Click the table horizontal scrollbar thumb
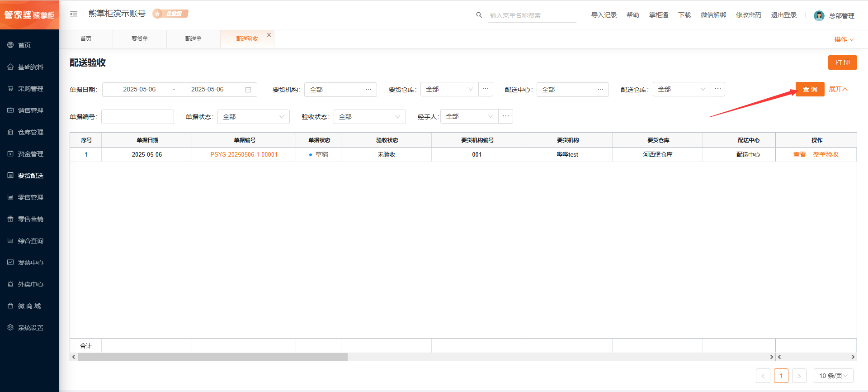Screen dimensions: 868x392 213,357
